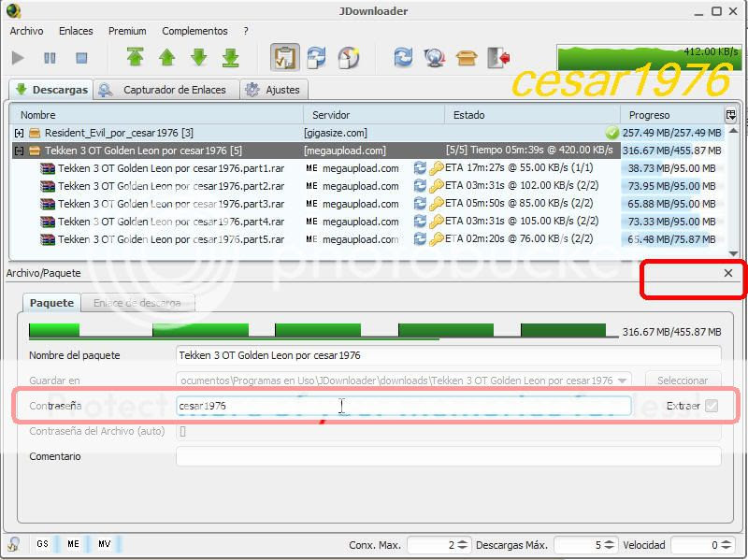Stop all downloads with stop button
This screenshot has width=748, height=560.
[x=81, y=58]
